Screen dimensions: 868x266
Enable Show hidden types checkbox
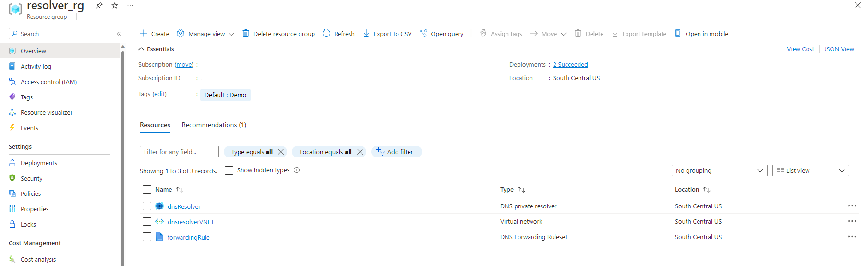(229, 170)
